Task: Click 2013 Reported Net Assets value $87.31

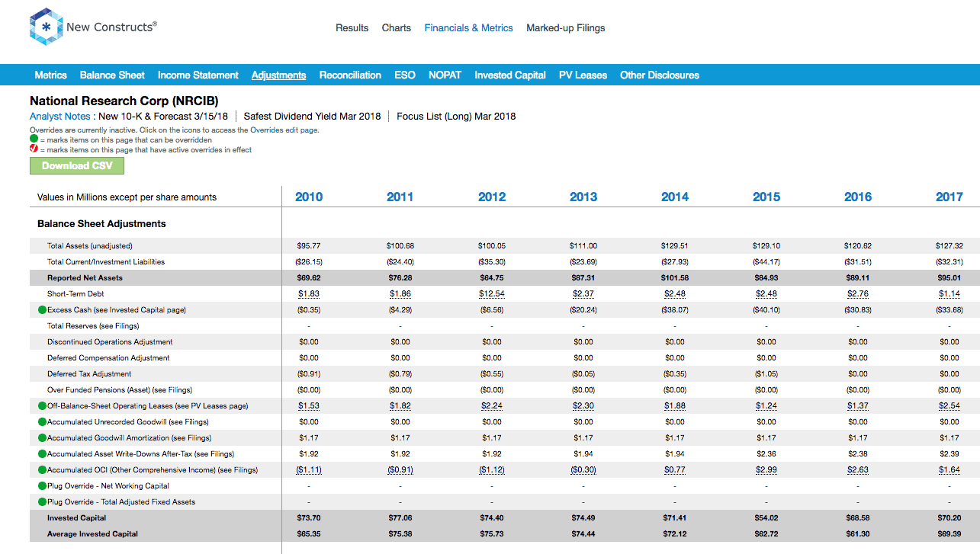Action: 583,278
